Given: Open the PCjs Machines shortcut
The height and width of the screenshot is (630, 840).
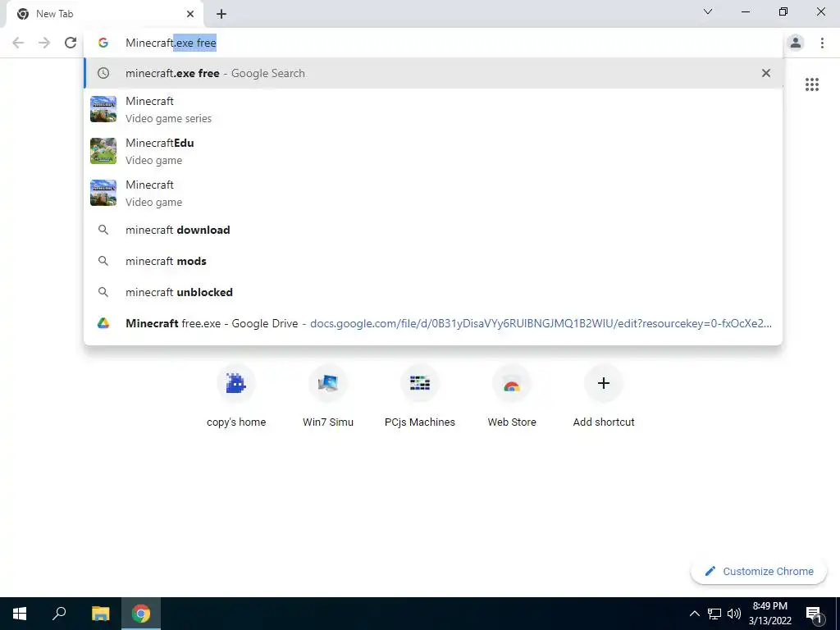Looking at the screenshot, I should click(x=419, y=396).
